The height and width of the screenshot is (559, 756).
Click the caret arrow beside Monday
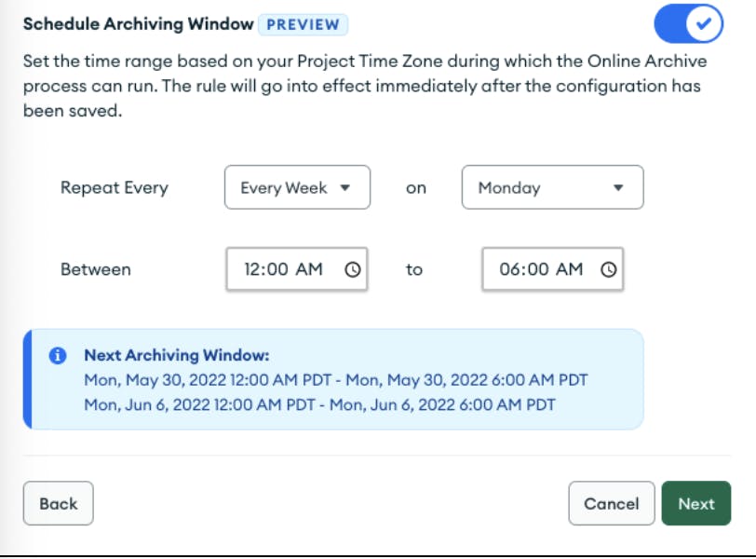click(618, 187)
